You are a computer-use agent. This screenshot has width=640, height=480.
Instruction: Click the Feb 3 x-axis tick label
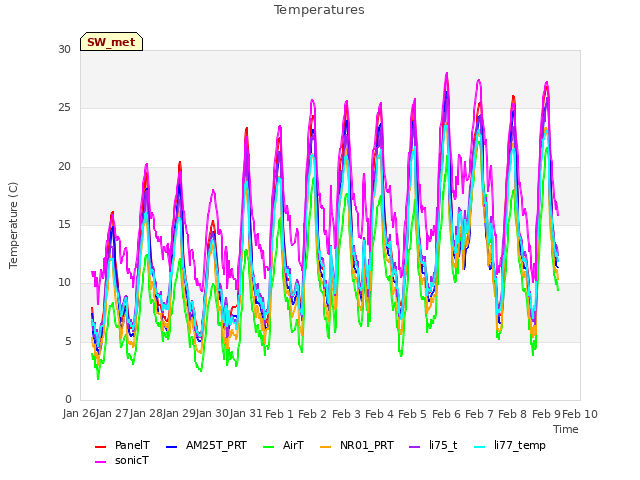(x=346, y=414)
